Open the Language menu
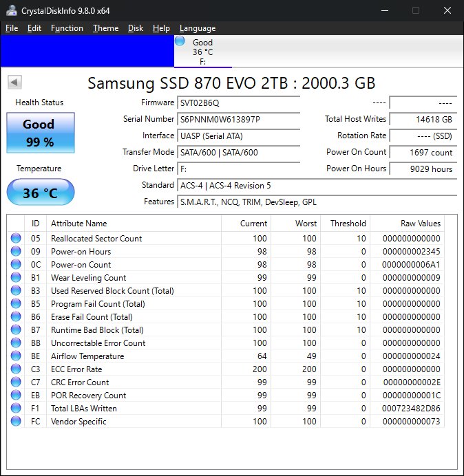 pos(198,28)
